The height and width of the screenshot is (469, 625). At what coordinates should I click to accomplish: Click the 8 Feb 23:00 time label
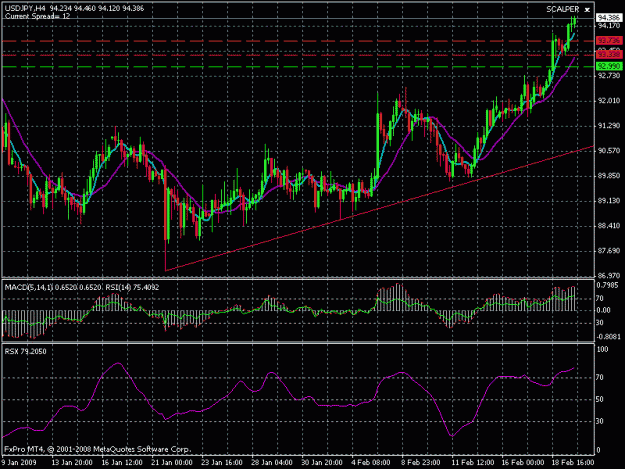(x=421, y=463)
